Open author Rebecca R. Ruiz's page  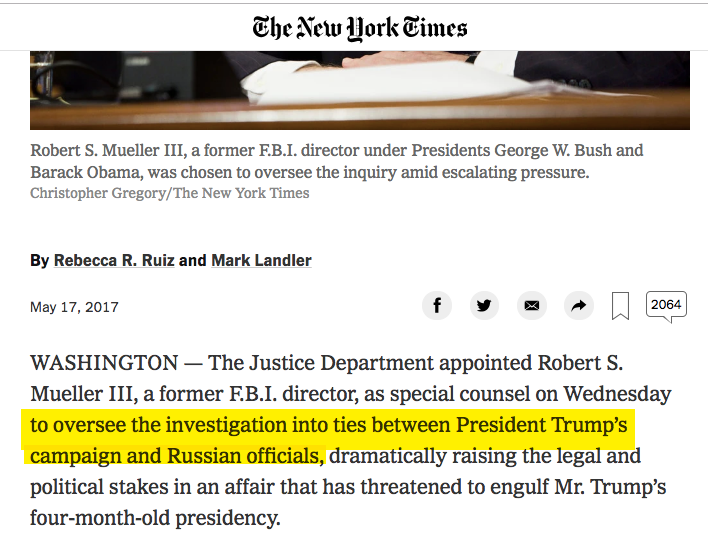click(x=115, y=260)
